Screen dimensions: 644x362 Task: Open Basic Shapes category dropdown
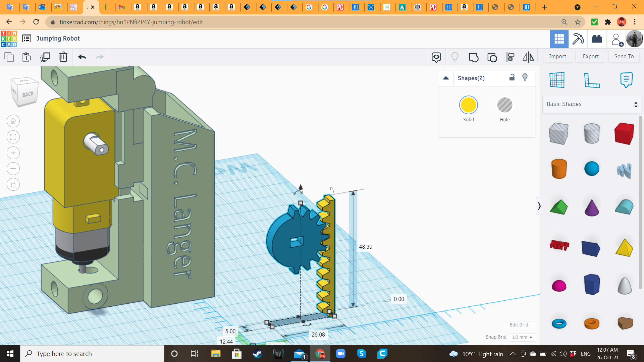[592, 104]
